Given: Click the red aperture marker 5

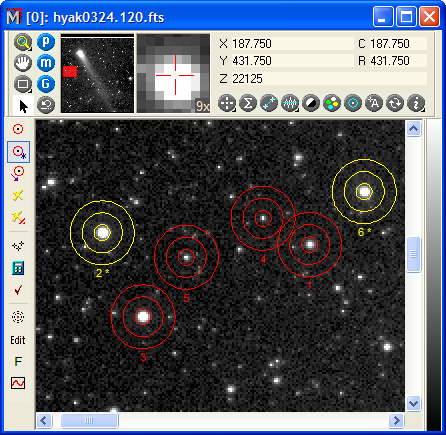Looking at the screenshot, I should pos(186,257).
